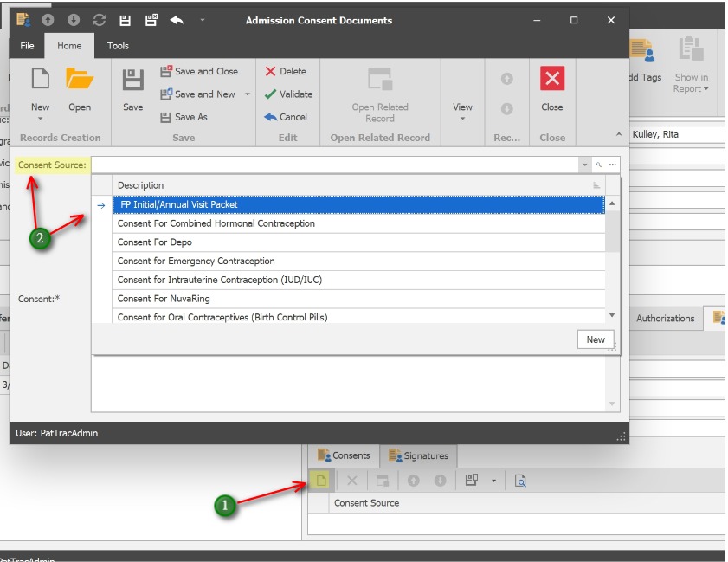Click the scroll down arrow in consent list
Viewport: 728px width, 562px height.
pos(612,316)
